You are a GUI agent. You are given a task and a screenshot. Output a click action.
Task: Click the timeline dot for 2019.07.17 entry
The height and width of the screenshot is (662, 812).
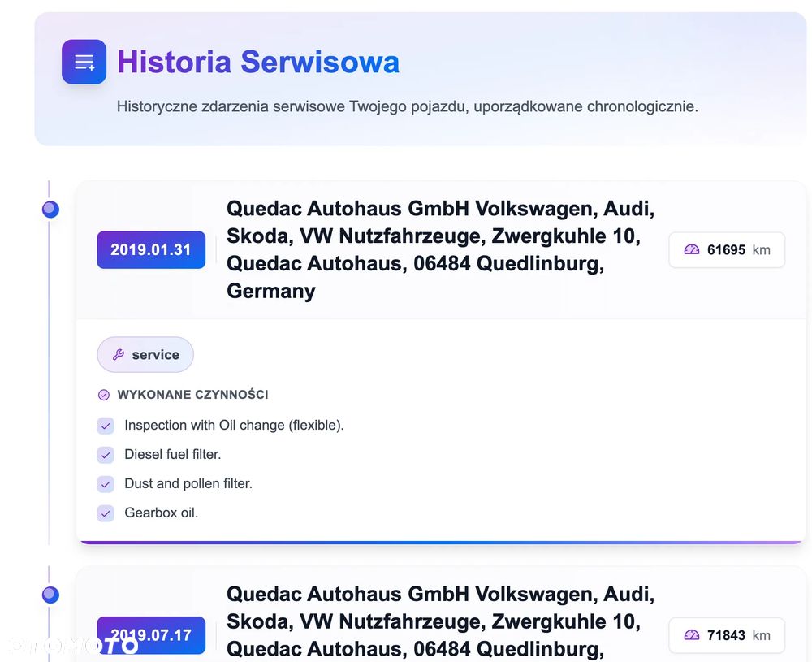(x=50, y=595)
